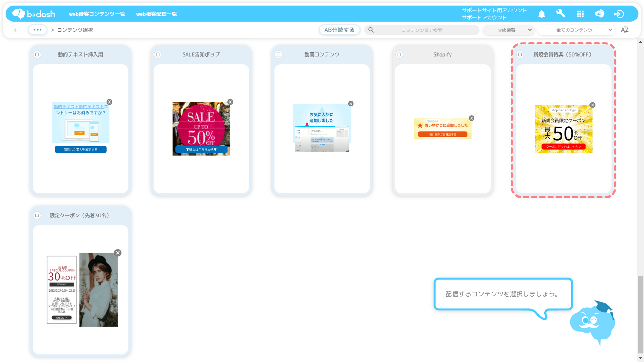Select the Shopify content checkbox

point(399,54)
